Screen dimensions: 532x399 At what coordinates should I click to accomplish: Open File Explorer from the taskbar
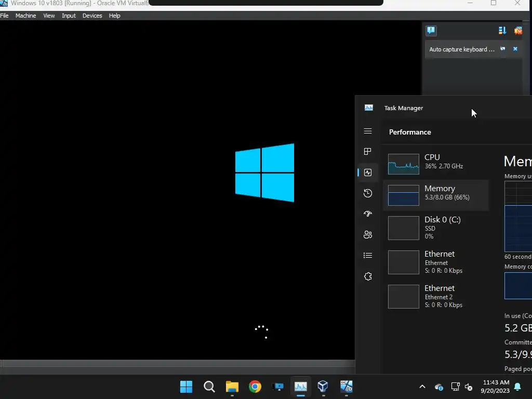coord(232,387)
